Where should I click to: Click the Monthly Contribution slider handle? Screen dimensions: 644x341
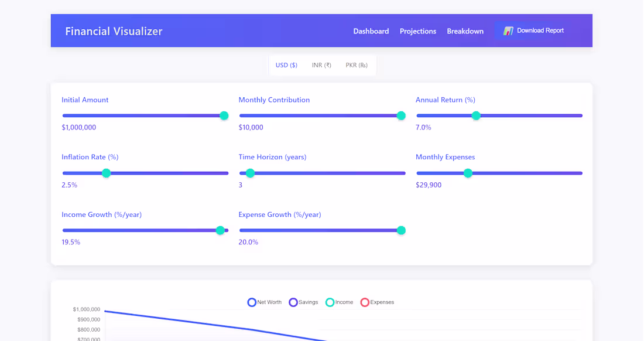point(401,115)
